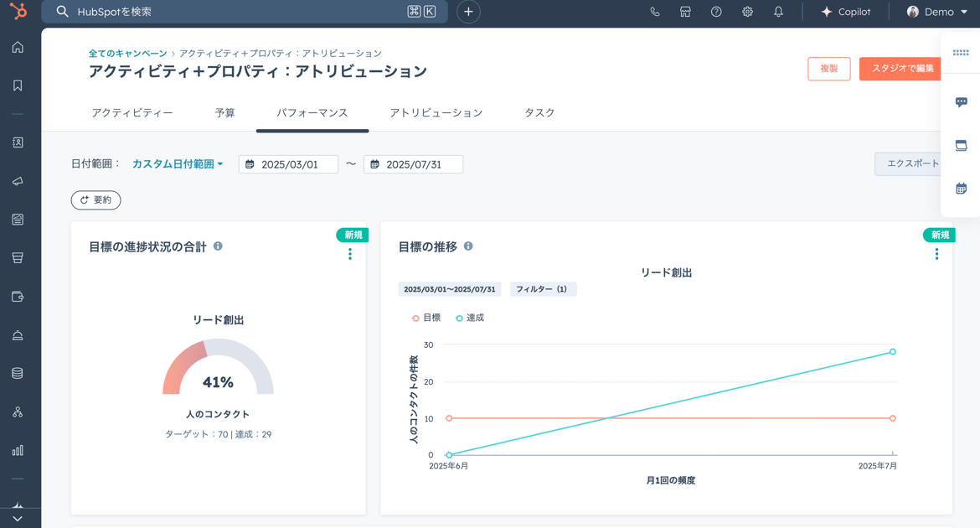Viewport: 980px width, 528px height.
Task: Open the Demo account dropdown
Action: 936,12
